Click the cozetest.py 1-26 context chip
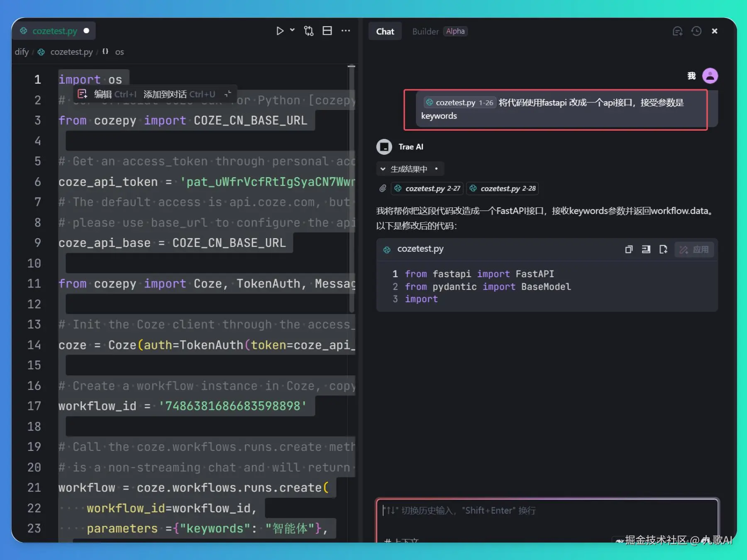The width and height of the screenshot is (747, 560). 459,102
